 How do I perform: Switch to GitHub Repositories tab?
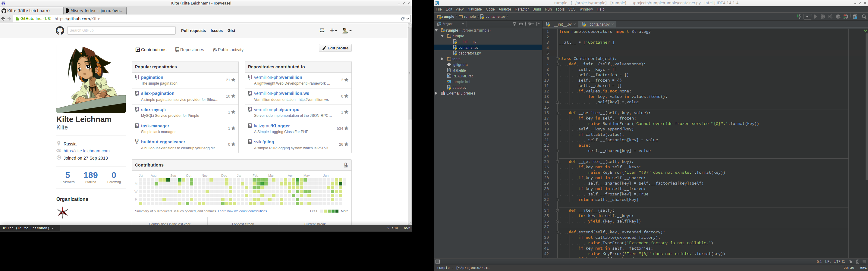click(x=190, y=50)
